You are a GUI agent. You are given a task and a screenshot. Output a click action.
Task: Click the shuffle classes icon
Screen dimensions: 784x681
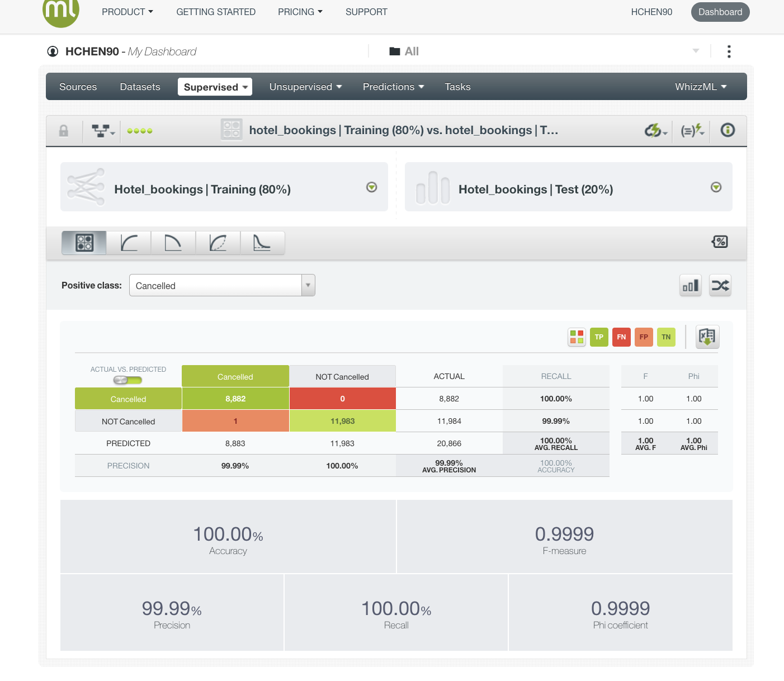point(720,286)
